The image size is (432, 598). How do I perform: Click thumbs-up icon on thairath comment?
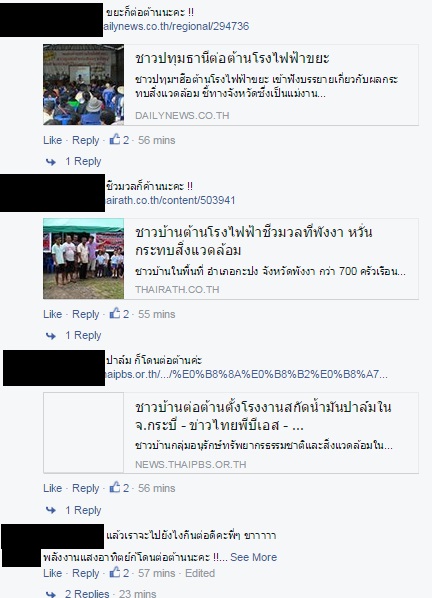[x=115, y=313]
